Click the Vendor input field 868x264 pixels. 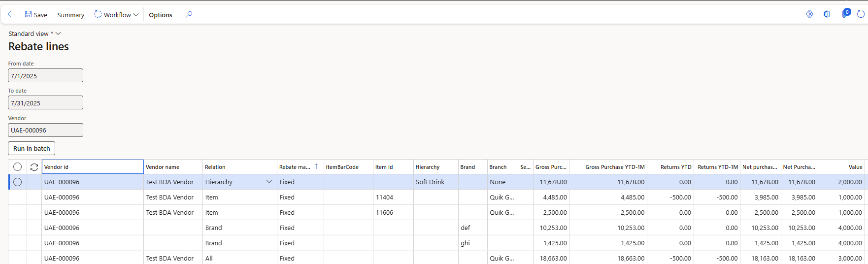pos(45,130)
